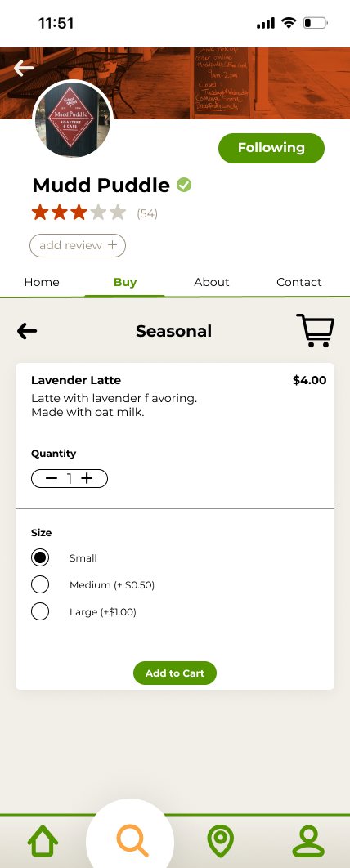This screenshot has height=868, width=350.
Task: Tap the white back arrow on banner
Action: coord(24,68)
